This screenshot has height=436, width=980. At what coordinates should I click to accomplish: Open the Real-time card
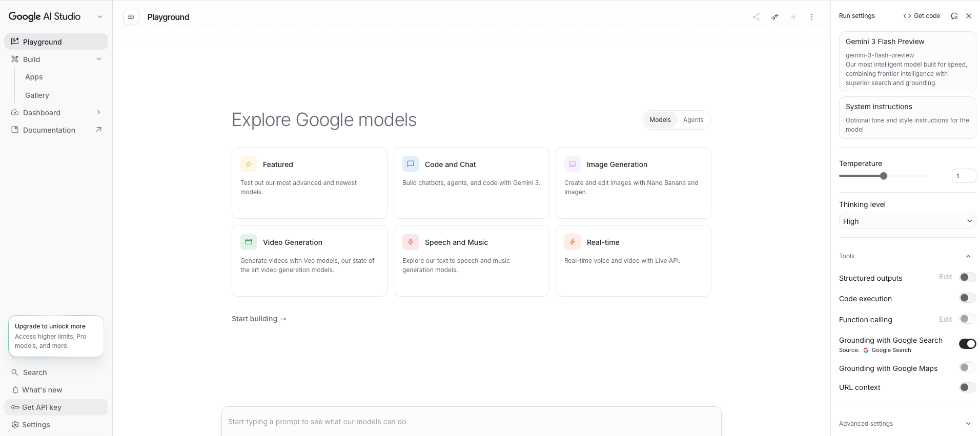[x=634, y=261]
